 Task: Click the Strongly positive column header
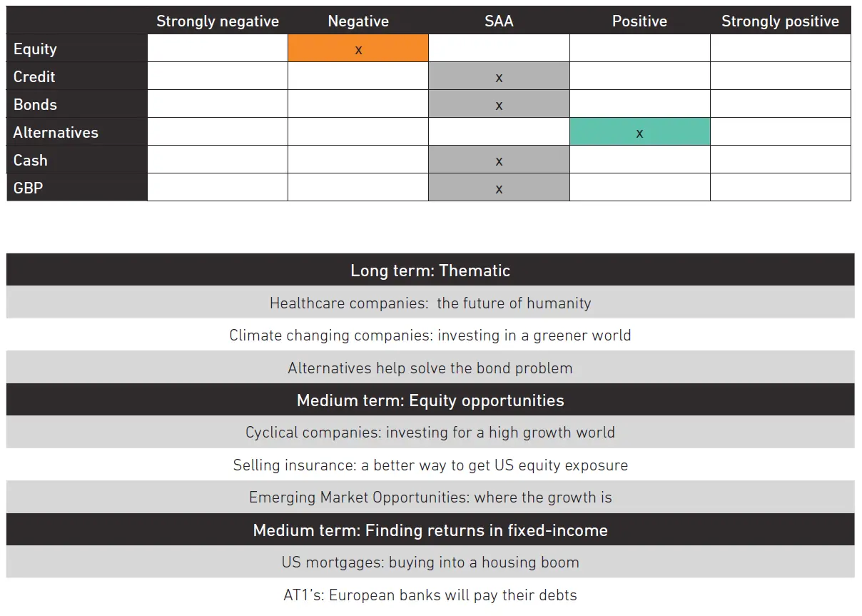[x=780, y=21]
